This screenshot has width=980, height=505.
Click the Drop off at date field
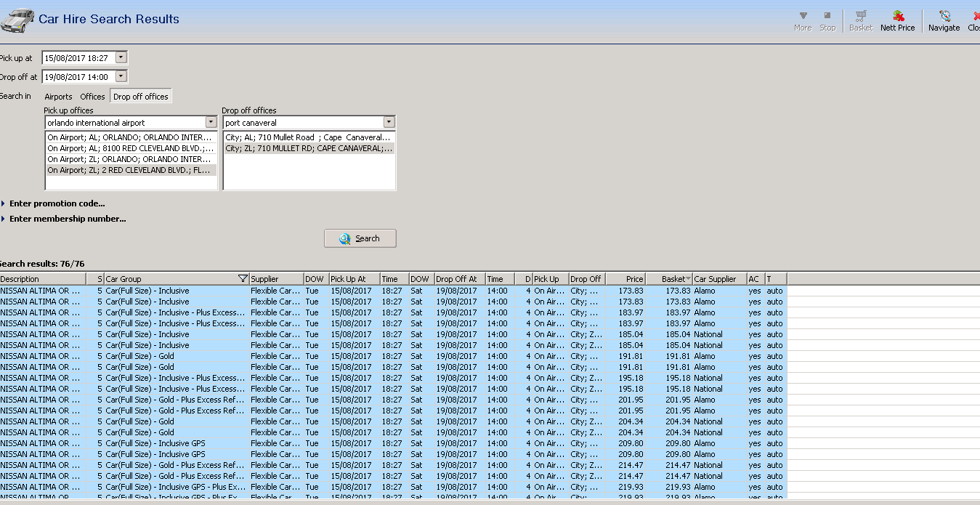click(x=78, y=76)
